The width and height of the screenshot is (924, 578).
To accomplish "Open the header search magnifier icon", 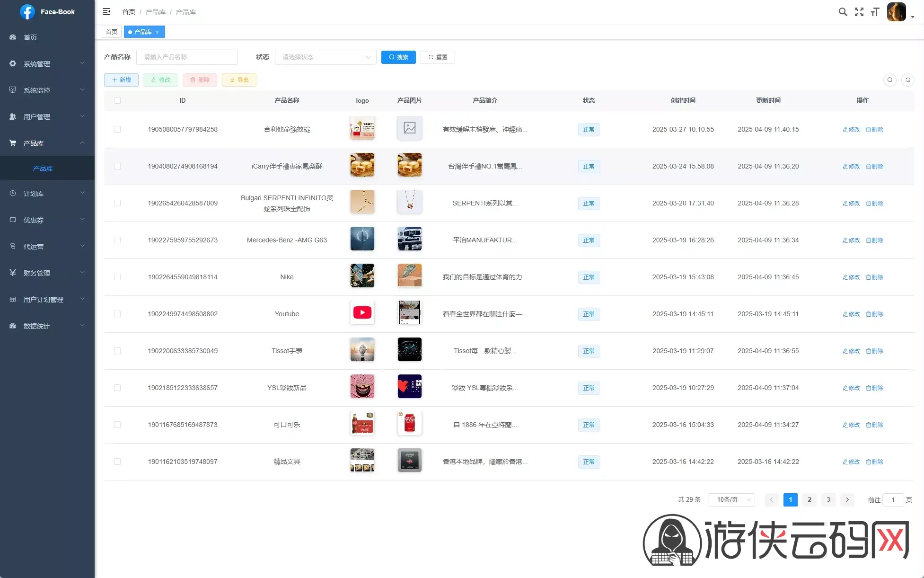I will (x=843, y=12).
